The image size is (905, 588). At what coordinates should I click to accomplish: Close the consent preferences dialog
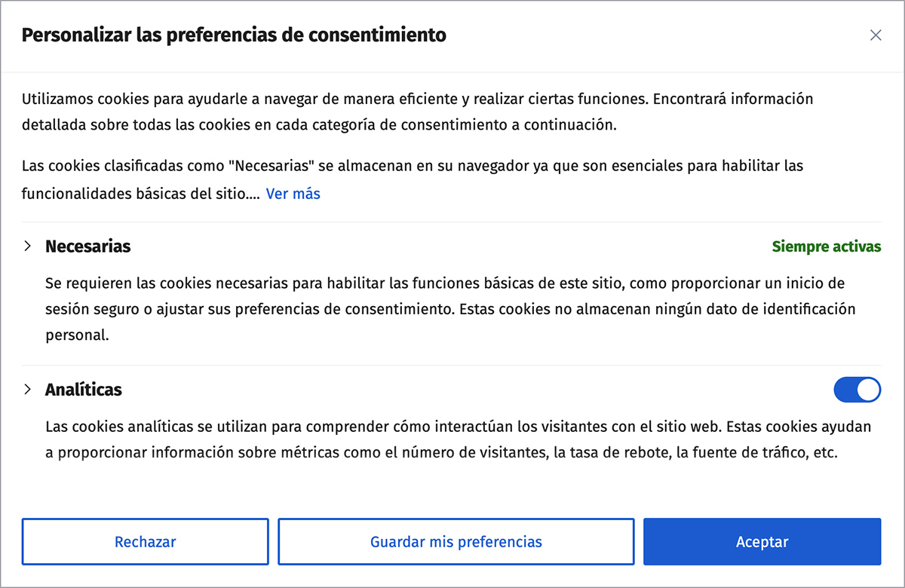[x=876, y=35]
